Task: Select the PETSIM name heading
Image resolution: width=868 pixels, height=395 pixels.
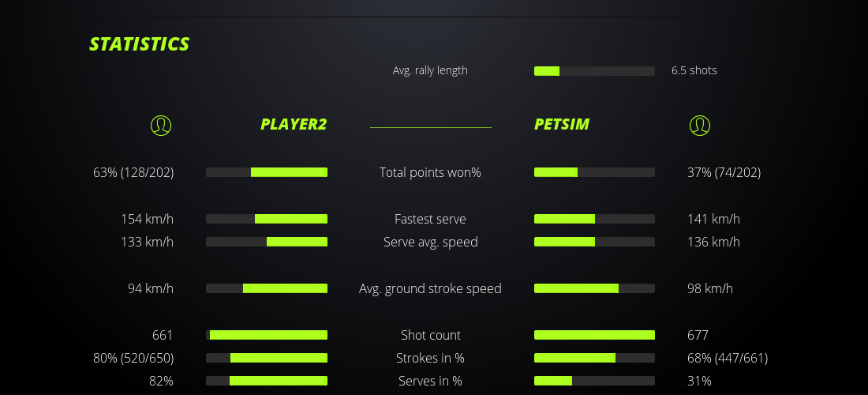Action: tap(562, 124)
